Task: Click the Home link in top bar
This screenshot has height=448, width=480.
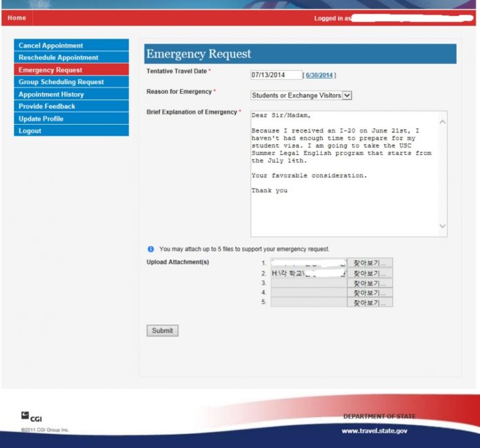Action: pyautogui.click(x=17, y=18)
